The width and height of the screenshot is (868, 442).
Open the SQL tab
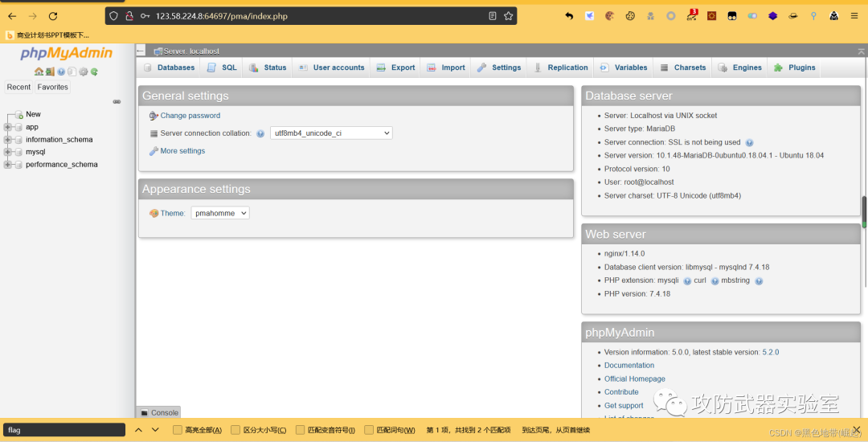[222, 68]
